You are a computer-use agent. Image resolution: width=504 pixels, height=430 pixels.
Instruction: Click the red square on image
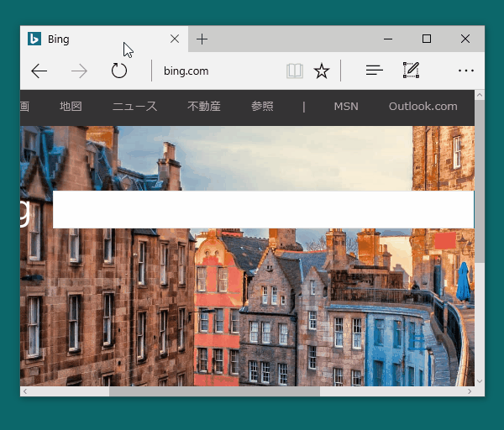(x=445, y=240)
